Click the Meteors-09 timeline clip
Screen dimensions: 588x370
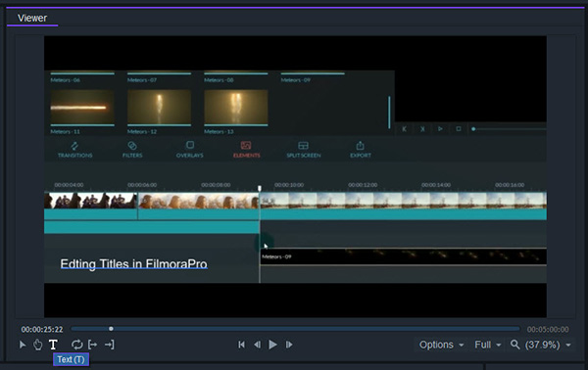point(403,256)
